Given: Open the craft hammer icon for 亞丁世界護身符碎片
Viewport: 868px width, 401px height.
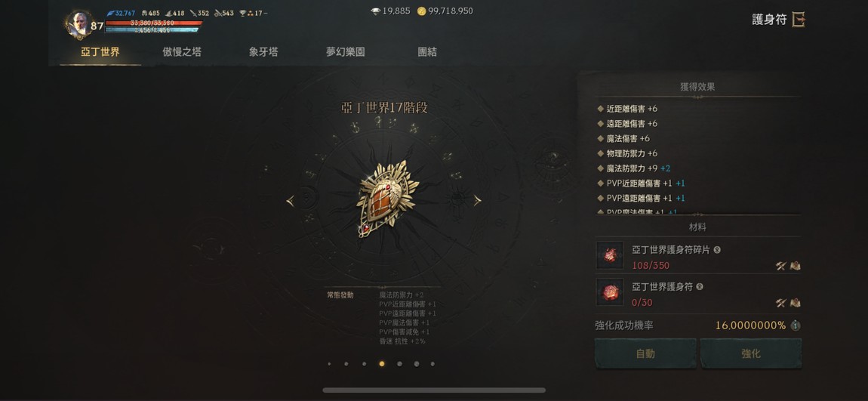Looking at the screenshot, I should coord(781,266).
